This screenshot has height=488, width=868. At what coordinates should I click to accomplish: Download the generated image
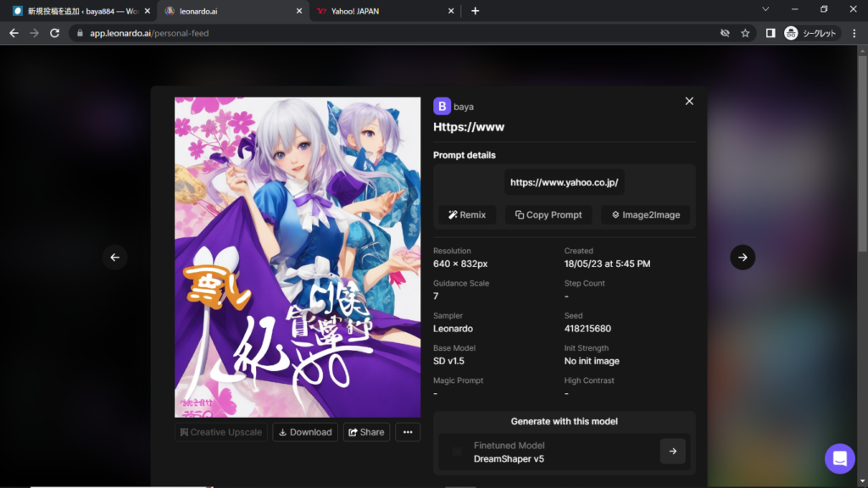pyautogui.click(x=305, y=432)
